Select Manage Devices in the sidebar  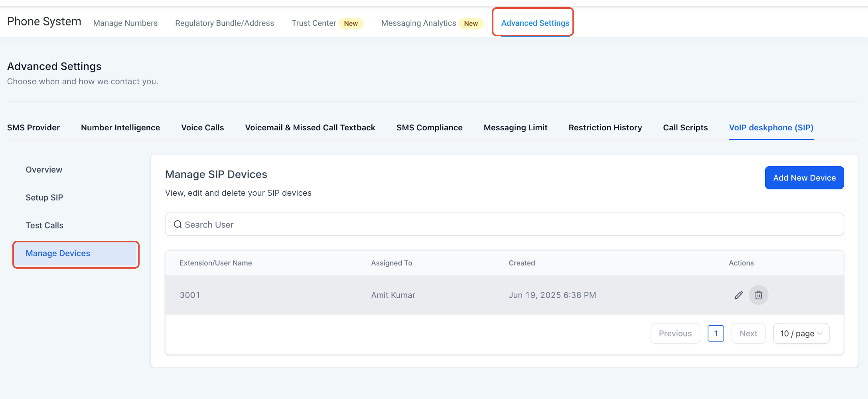(76, 254)
